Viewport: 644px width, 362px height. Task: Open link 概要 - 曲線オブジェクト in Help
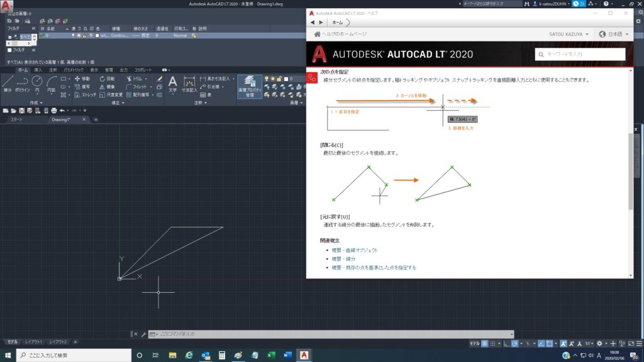355,250
